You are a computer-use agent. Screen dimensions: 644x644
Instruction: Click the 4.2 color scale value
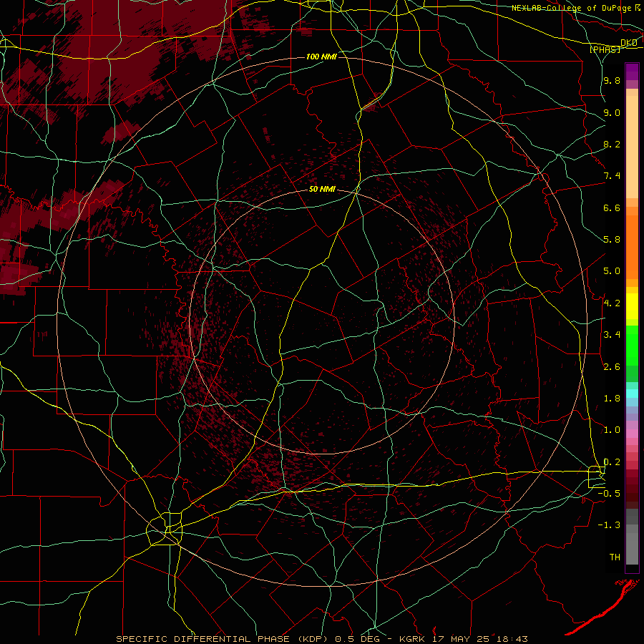coord(612,303)
